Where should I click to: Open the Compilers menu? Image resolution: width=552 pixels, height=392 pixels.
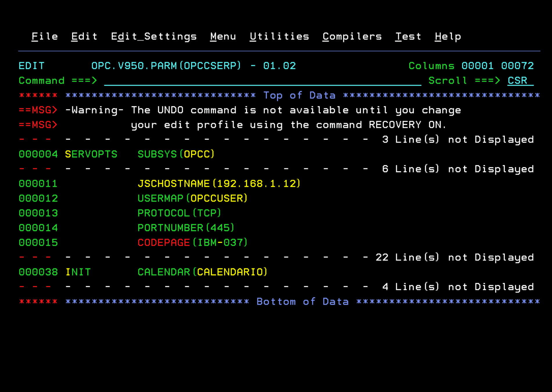pos(352,37)
